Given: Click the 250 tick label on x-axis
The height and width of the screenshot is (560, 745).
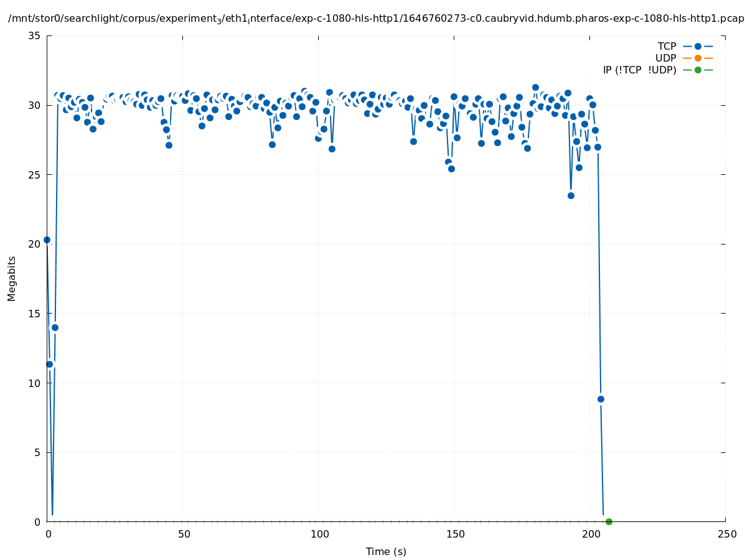Looking at the screenshot, I should [726, 534].
